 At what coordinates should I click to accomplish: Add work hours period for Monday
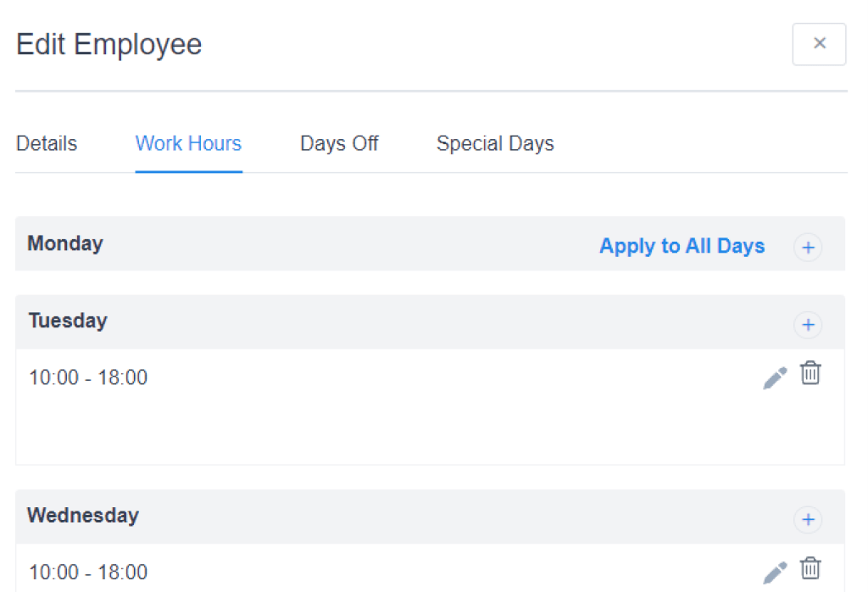pyautogui.click(x=808, y=248)
